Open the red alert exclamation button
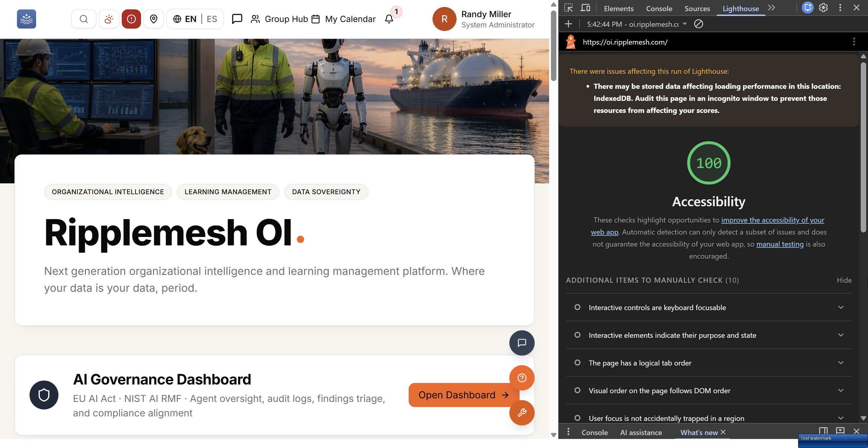This screenshot has height=448, width=868. click(x=131, y=19)
